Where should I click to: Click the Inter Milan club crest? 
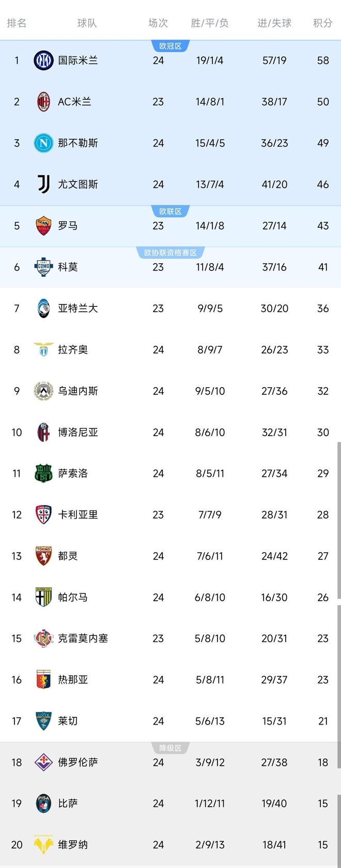pos(43,60)
